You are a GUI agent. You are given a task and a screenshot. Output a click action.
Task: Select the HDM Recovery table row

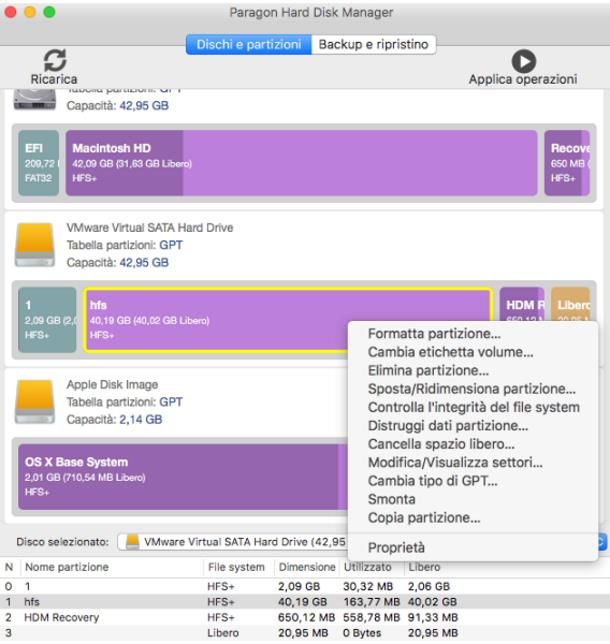click(x=305, y=617)
